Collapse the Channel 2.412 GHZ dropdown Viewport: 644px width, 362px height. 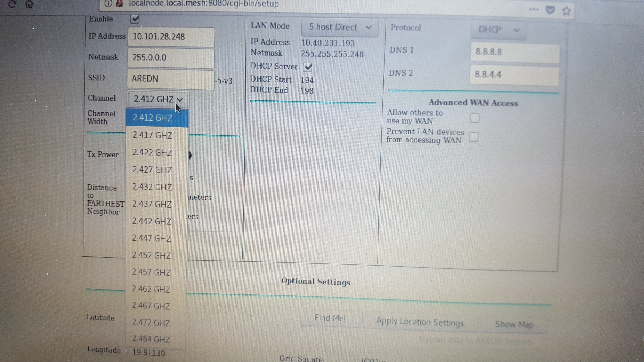(158, 99)
